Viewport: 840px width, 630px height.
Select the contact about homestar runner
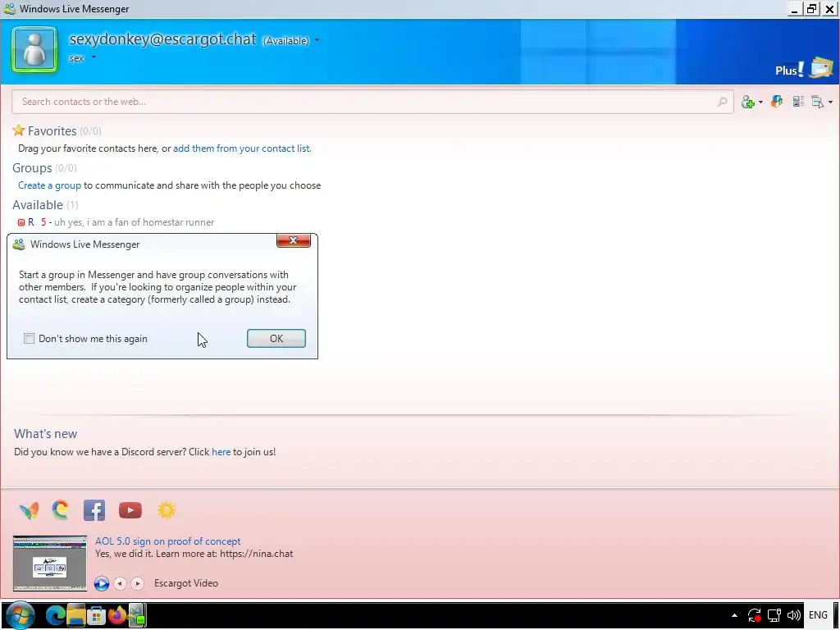coord(116,221)
